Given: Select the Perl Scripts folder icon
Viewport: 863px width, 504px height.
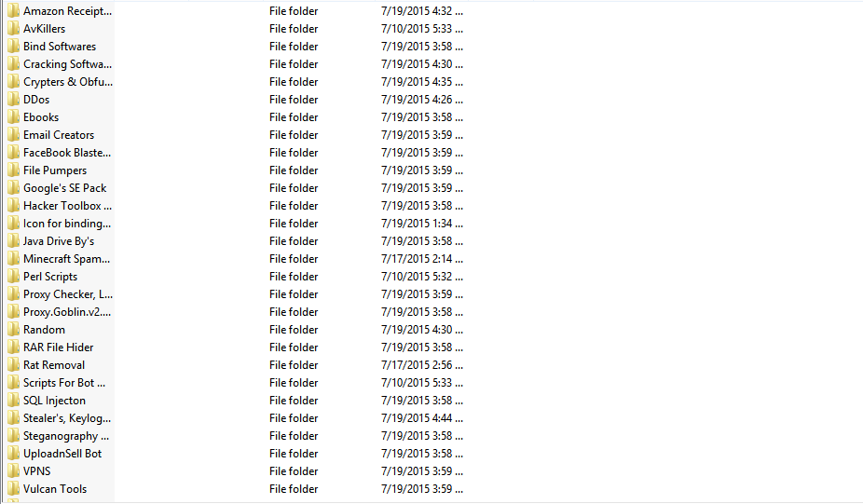Looking at the screenshot, I should tap(13, 277).
